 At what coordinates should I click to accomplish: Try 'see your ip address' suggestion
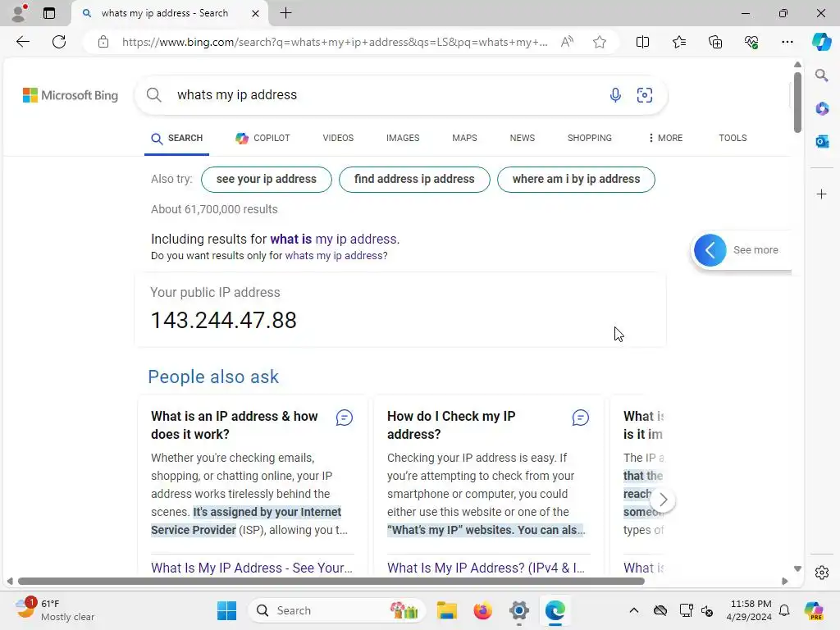(x=267, y=180)
